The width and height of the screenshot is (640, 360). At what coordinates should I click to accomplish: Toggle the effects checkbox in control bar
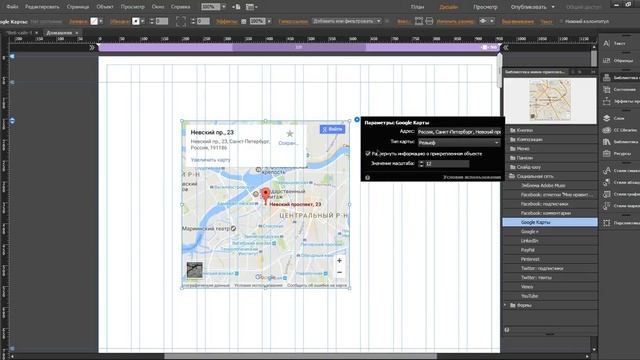(x=244, y=21)
